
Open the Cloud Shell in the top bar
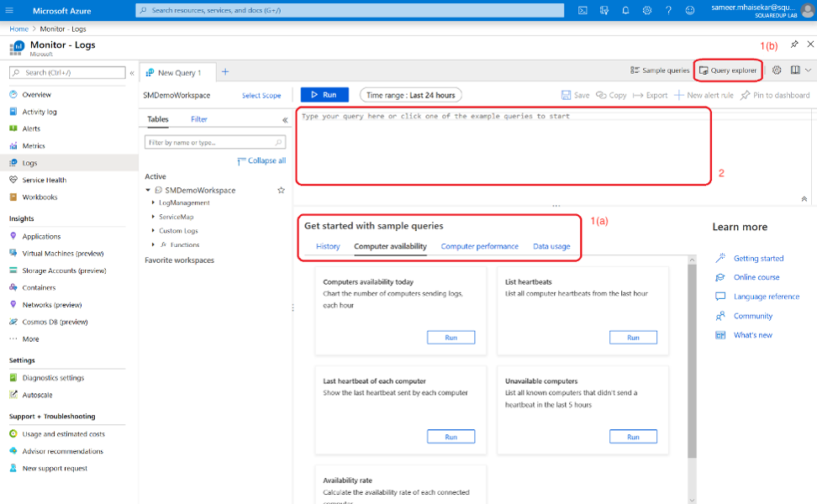click(x=582, y=10)
